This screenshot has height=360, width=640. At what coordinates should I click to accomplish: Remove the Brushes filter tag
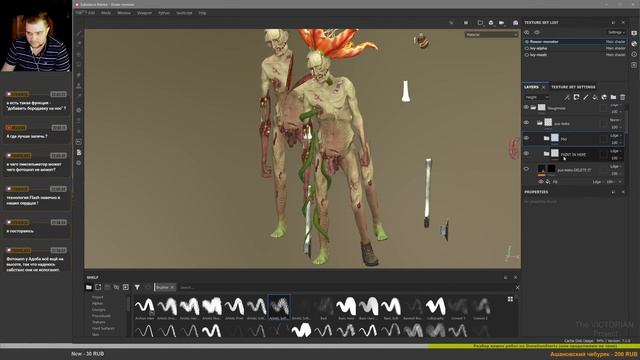pos(172,287)
